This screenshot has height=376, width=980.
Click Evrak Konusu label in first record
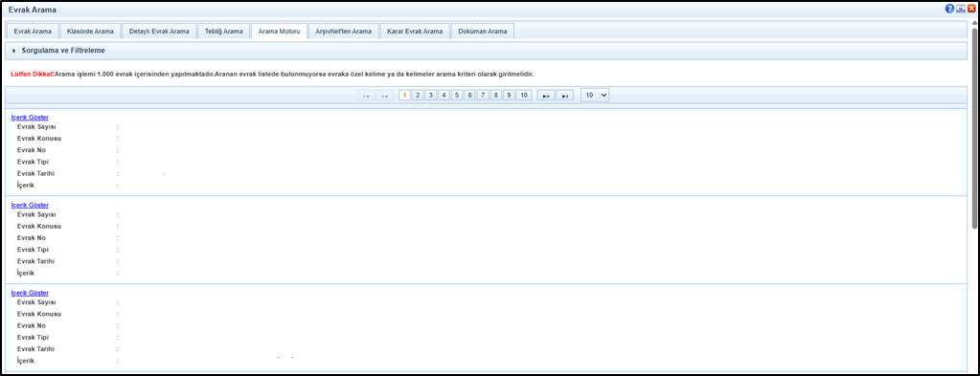(x=39, y=139)
